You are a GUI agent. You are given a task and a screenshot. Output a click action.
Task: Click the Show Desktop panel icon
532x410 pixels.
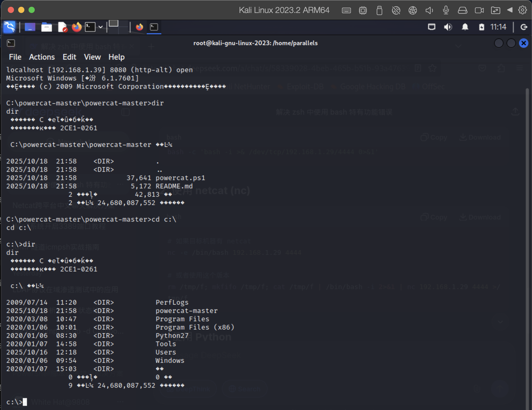click(x=30, y=27)
